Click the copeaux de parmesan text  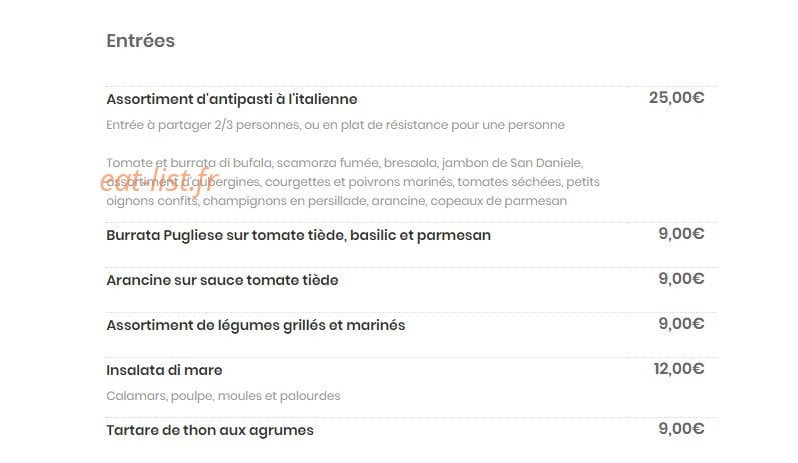[499, 201]
